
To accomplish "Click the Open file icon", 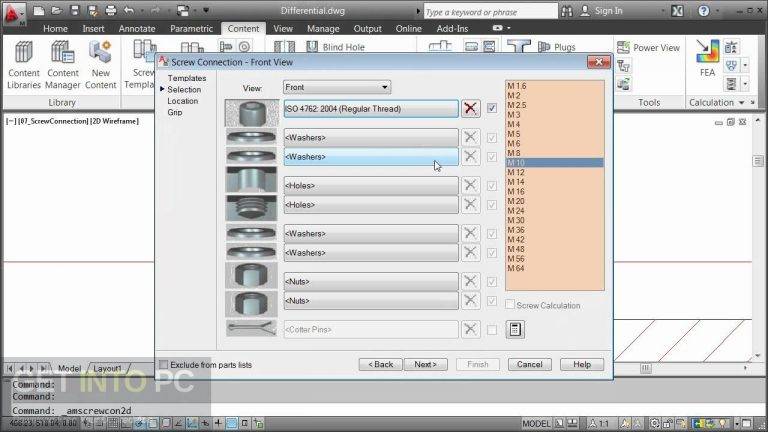I will [57, 10].
